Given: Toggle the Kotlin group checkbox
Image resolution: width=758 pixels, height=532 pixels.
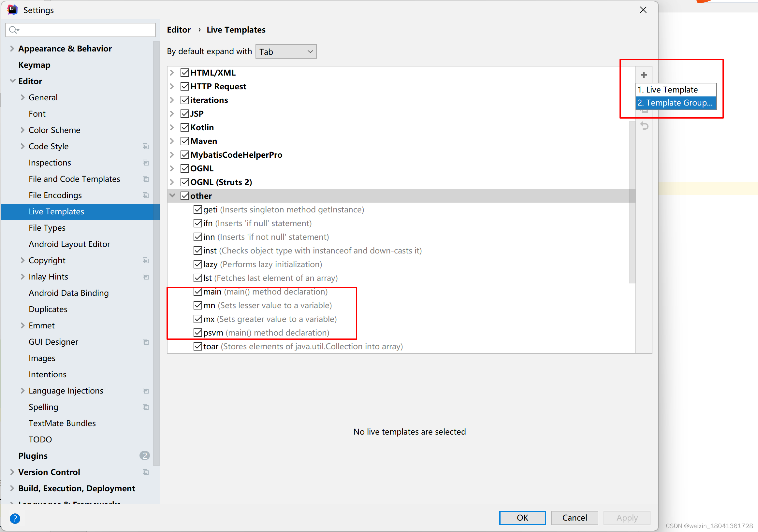Looking at the screenshot, I should (x=184, y=127).
